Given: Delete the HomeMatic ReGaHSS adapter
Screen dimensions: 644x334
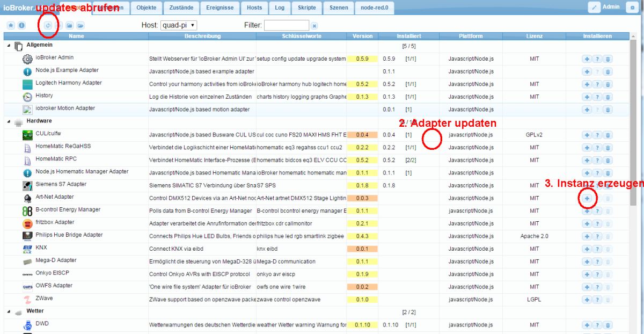Looking at the screenshot, I should tap(608, 148).
